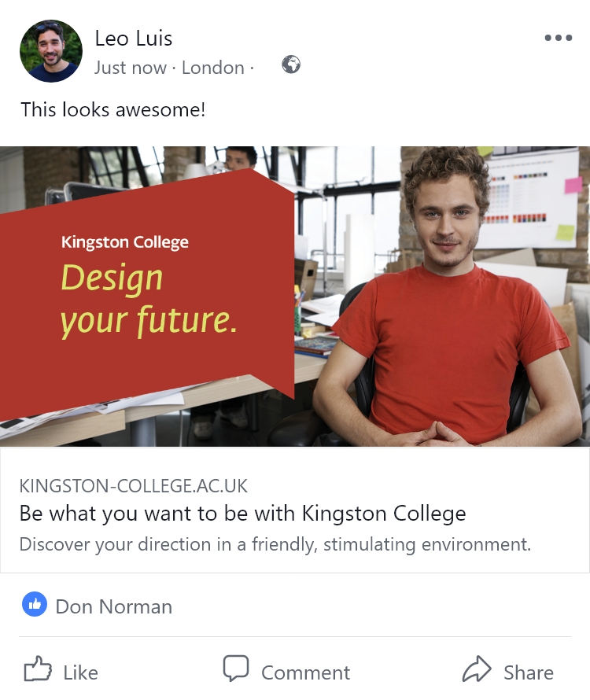This screenshot has height=700, width=590.
Task: Open the three-dots post options menu
Action: (558, 38)
